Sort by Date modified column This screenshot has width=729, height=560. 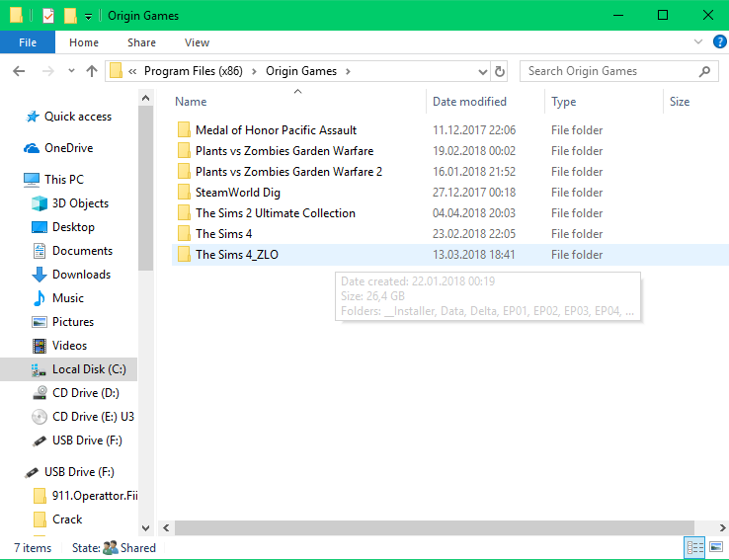point(469,102)
